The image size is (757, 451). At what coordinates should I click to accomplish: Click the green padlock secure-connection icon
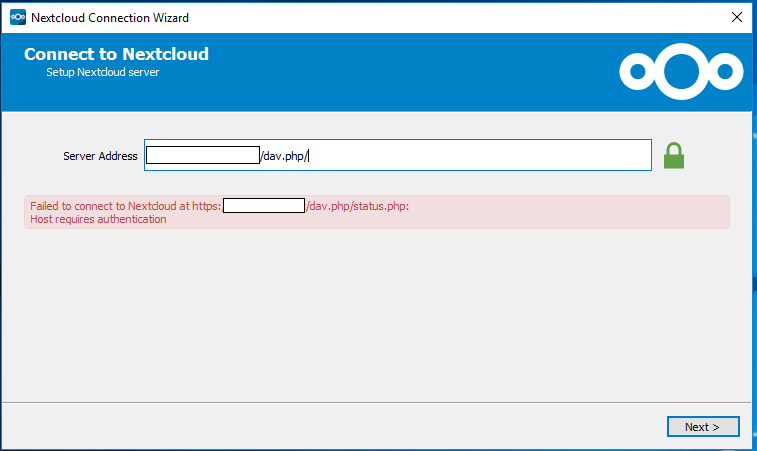point(673,155)
